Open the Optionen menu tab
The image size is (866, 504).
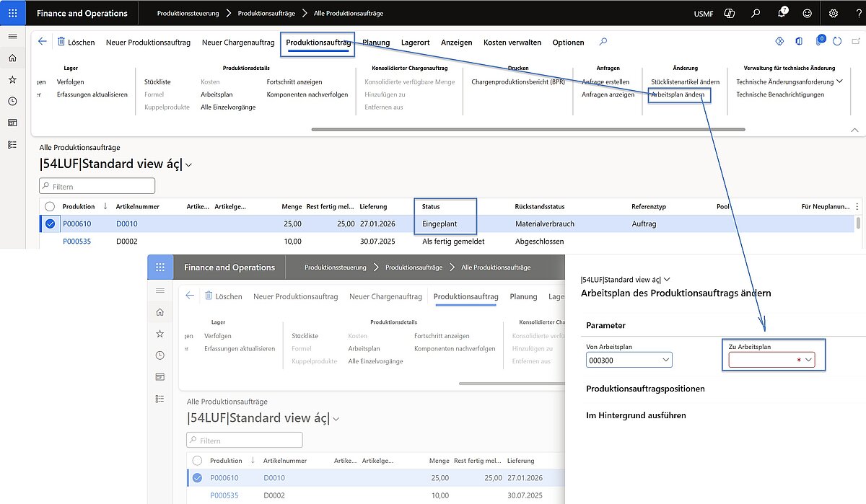(568, 42)
